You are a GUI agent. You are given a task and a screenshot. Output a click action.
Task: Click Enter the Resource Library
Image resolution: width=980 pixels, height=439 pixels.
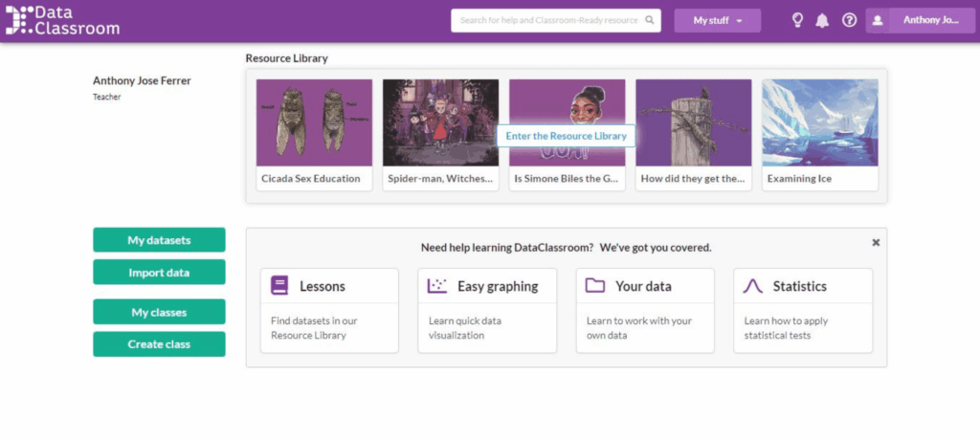[567, 136]
